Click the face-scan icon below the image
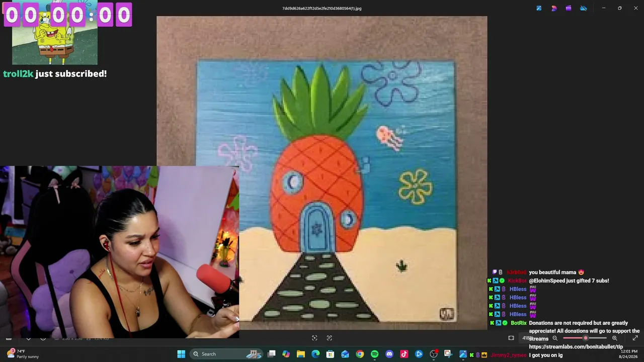The width and height of the screenshot is (644, 362). (x=314, y=338)
